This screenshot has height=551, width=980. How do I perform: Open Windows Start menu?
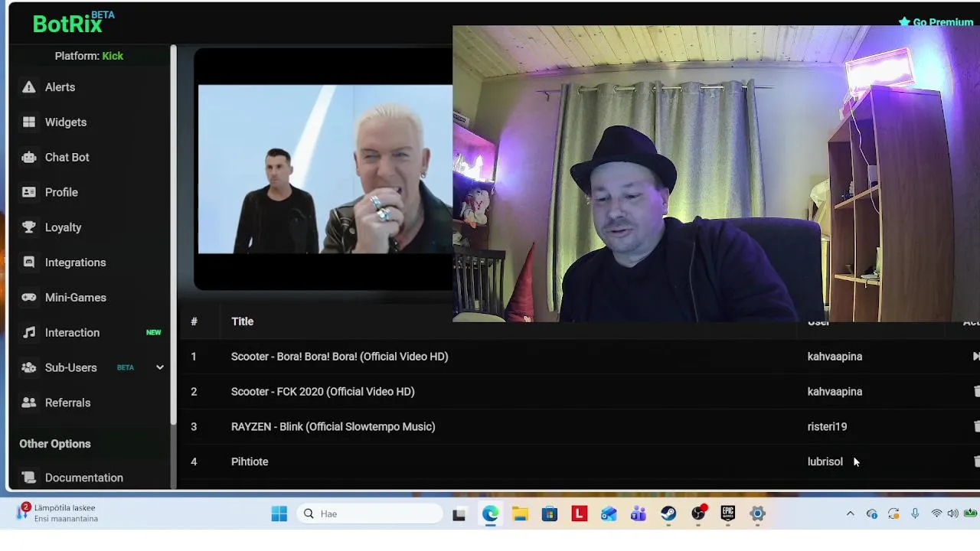279,514
